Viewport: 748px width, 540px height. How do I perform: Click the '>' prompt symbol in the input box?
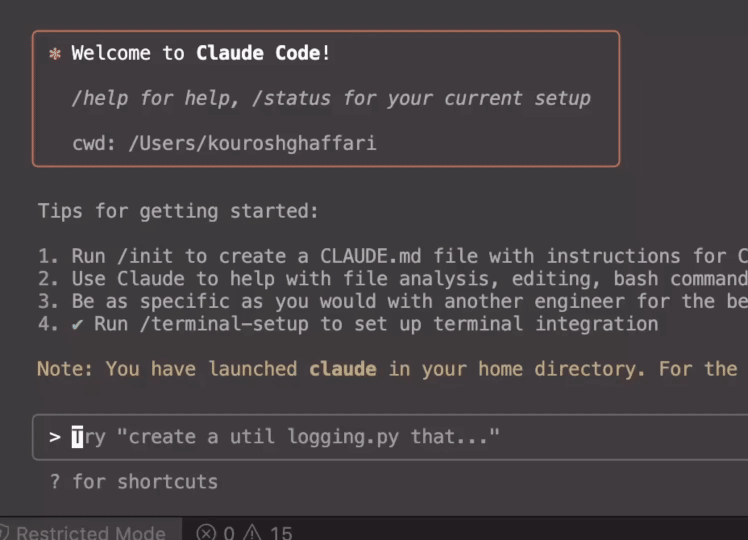[x=55, y=437]
